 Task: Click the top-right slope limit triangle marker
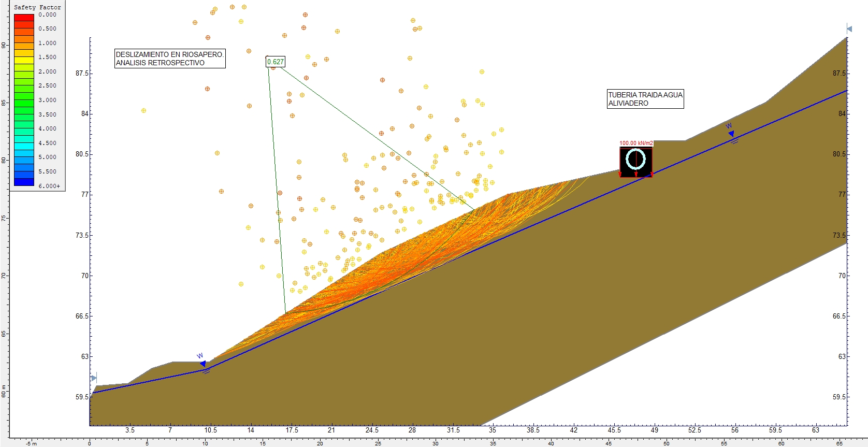pos(849,29)
